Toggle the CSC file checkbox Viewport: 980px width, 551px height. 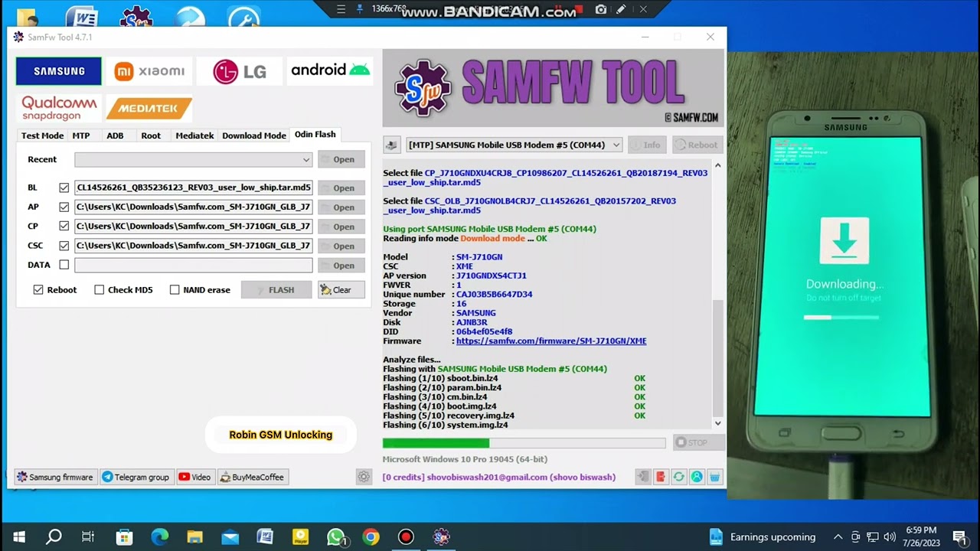click(64, 246)
